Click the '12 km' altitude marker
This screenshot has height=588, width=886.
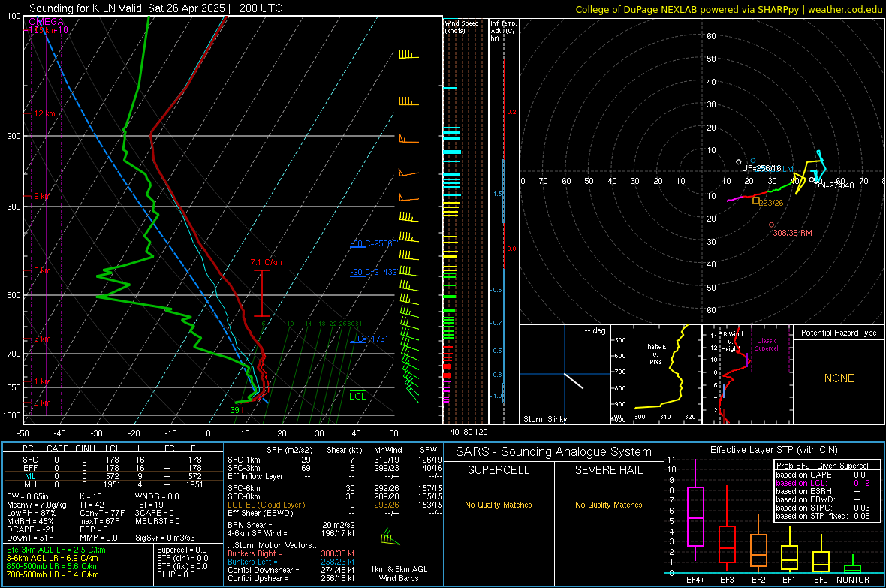[x=44, y=113]
